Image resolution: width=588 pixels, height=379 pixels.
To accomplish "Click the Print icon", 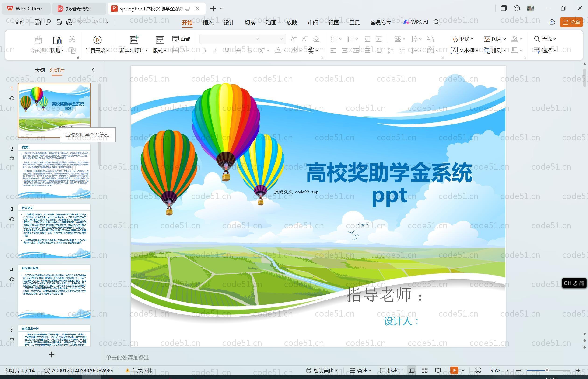I will click(x=59, y=22).
